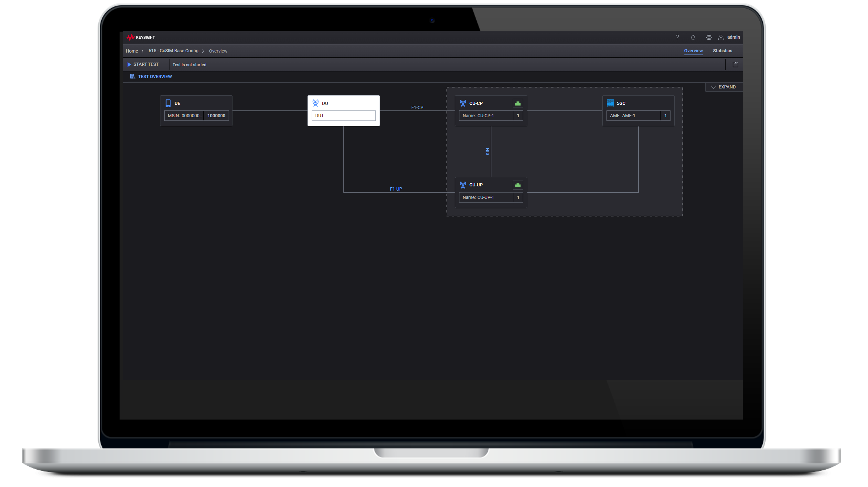Click the count 1 beside AMF-1

[x=665, y=116]
